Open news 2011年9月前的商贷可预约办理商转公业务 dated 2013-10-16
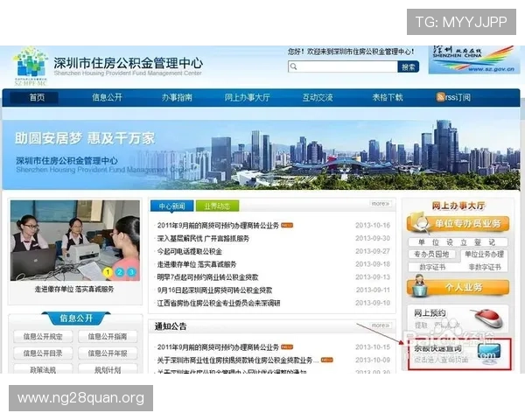This screenshot has width=525, height=420. coord(218,226)
